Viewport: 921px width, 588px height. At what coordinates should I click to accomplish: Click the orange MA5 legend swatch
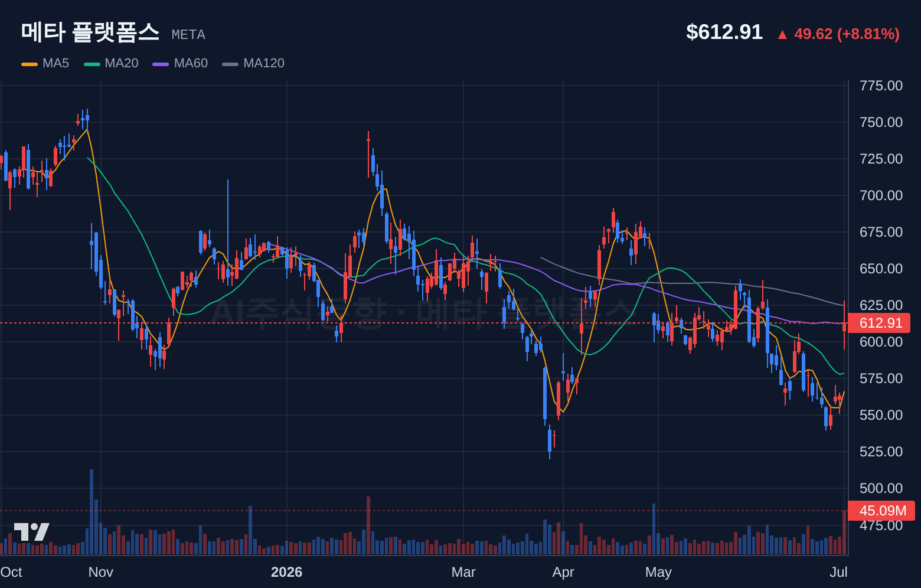(30, 64)
